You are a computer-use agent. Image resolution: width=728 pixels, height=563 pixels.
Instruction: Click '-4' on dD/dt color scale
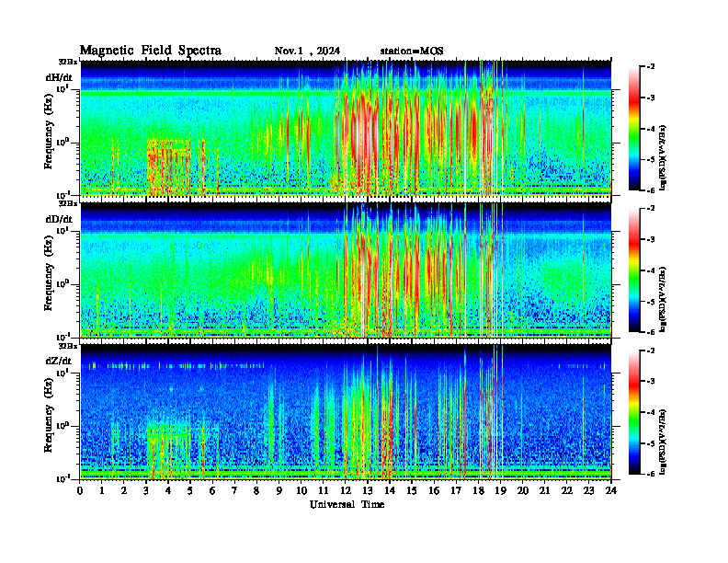(x=651, y=270)
